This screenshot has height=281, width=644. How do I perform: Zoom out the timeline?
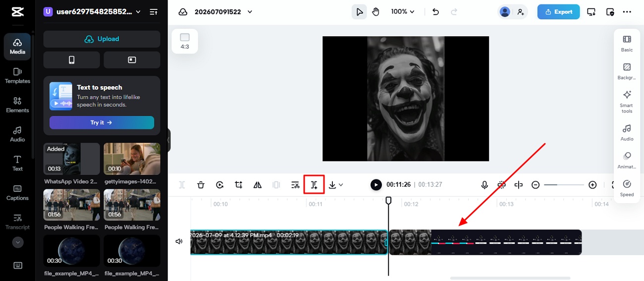[x=536, y=185]
